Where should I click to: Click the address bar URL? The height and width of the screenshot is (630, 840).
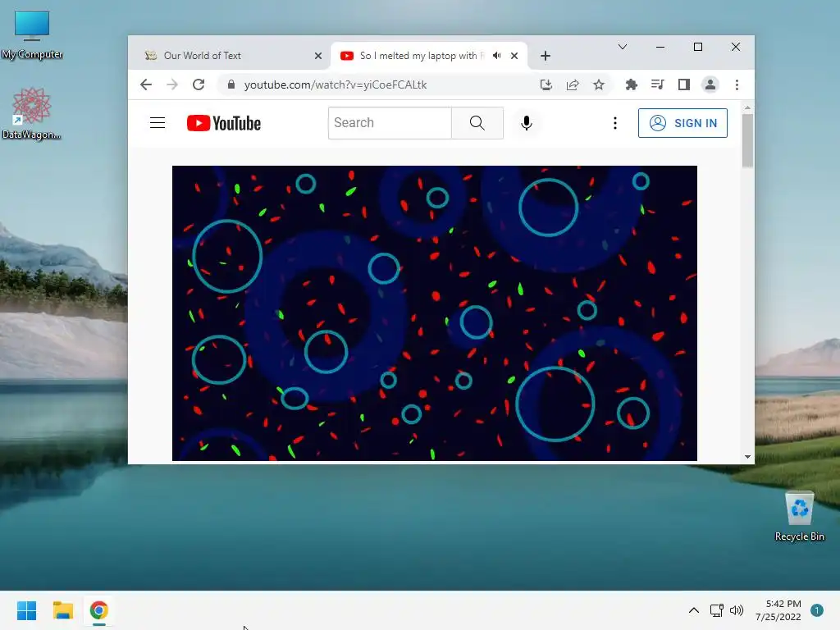pos(336,84)
